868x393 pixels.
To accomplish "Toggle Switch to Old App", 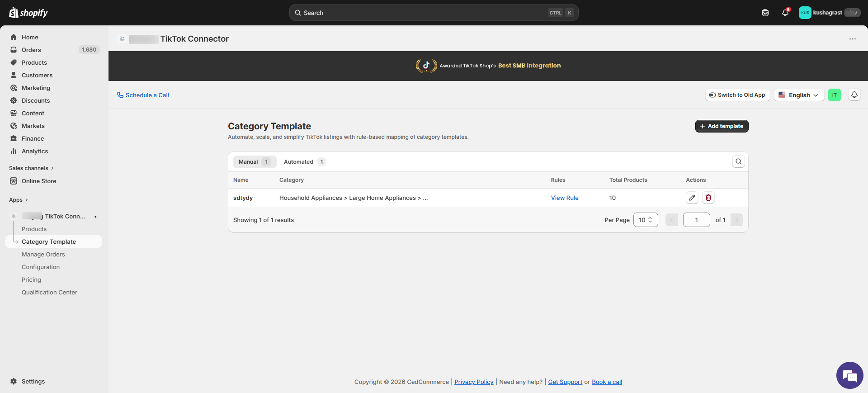I will (737, 95).
